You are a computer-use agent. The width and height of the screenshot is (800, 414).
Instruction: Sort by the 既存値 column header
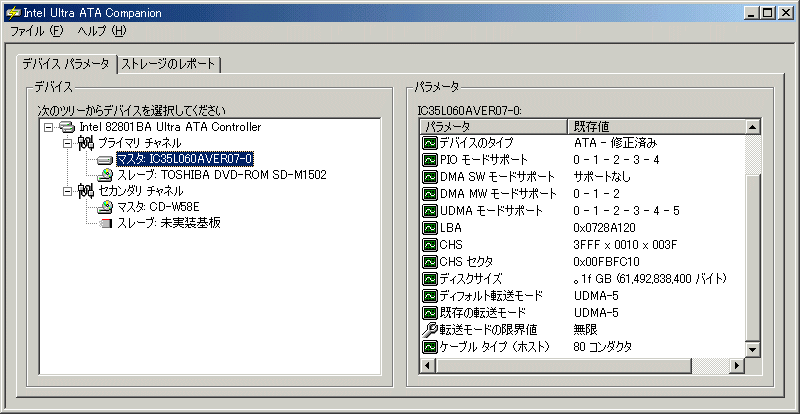tap(656, 126)
